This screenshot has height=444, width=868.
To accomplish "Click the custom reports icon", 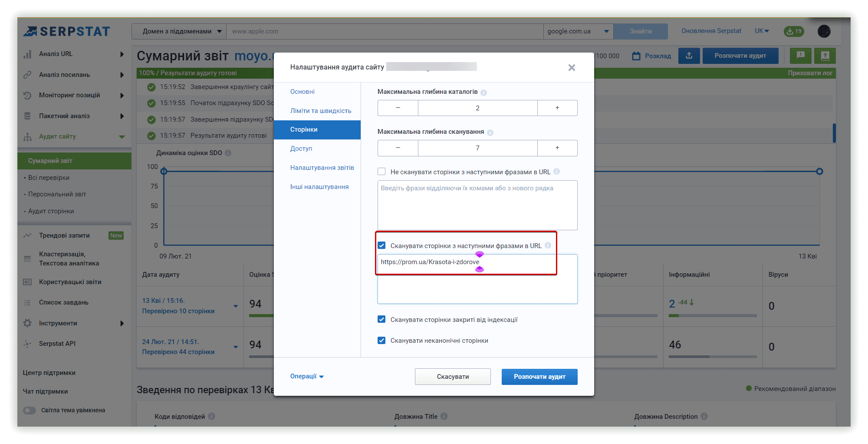I will tap(27, 282).
